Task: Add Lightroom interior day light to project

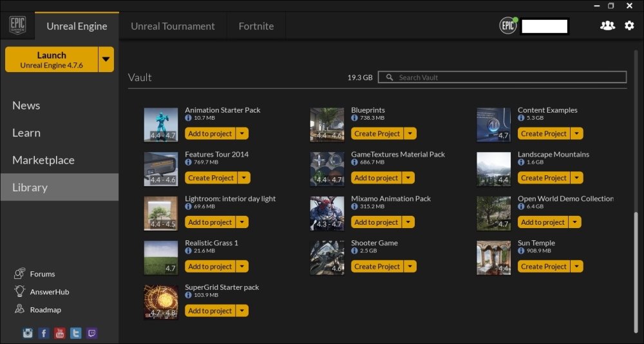Action: [210, 222]
